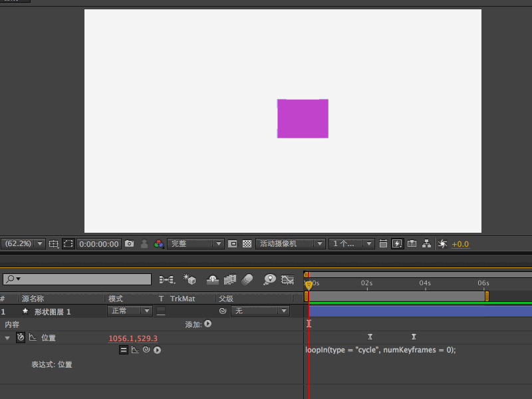Click the composition flowchart icon
Viewport: 532px width, 399px height.
(426, 243)
